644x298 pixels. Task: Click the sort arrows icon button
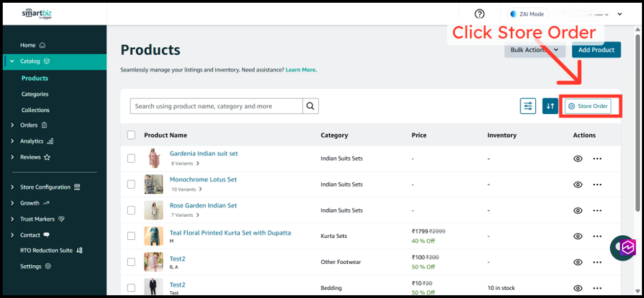pyautogui.click(x=550, y=106)
